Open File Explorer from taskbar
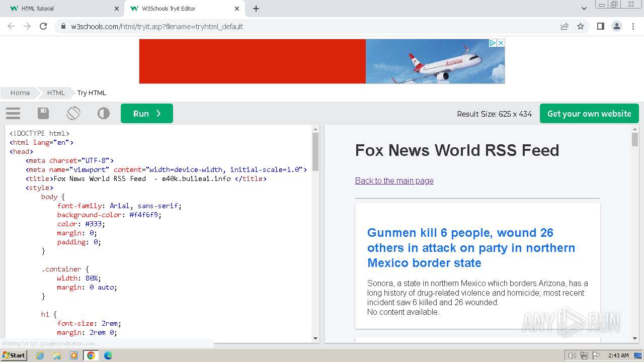 (57, 355)
